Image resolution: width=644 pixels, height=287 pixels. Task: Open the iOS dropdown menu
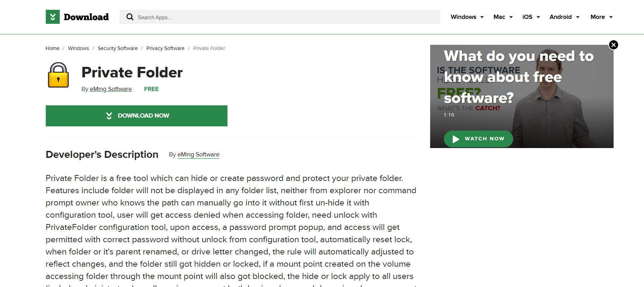pos(531,17)
